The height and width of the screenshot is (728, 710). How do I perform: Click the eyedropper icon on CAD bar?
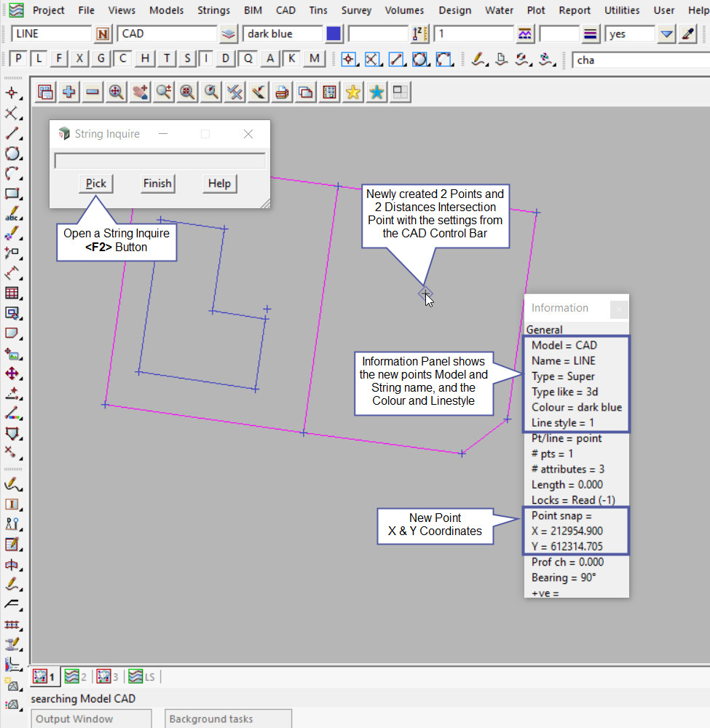coord(687,34)
